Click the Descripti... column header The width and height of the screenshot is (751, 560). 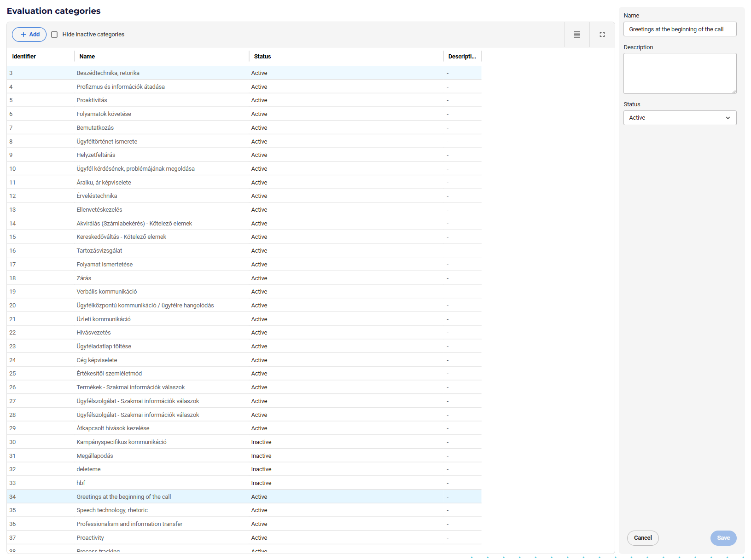[462, 57]
